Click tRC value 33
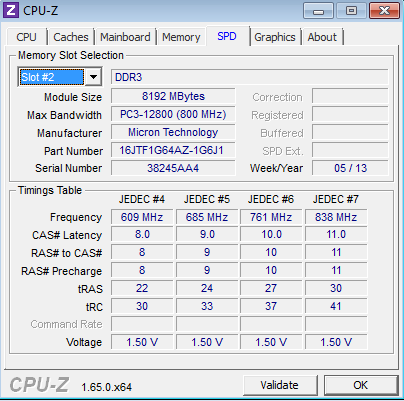 tap(207, 306)
